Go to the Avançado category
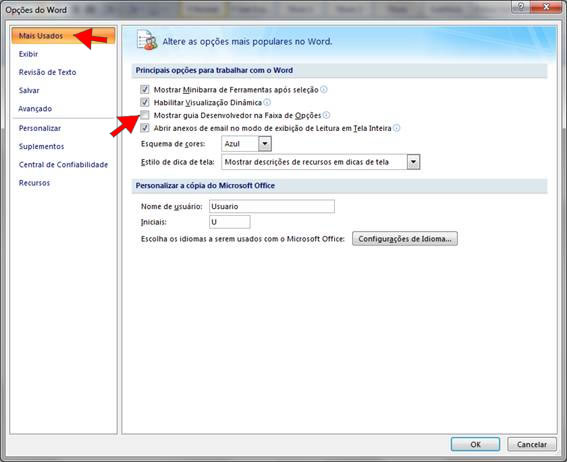Screen dimensions: 567x462 tap(35, 109)
